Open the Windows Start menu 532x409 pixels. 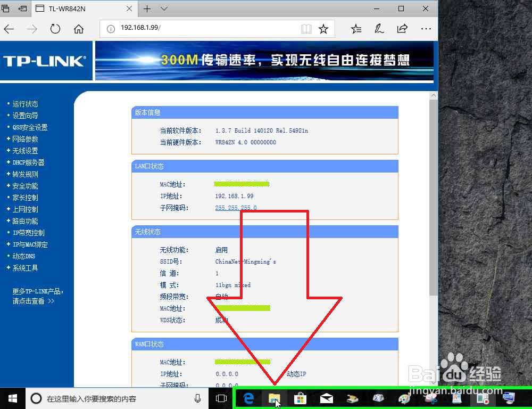coord(13,398)
